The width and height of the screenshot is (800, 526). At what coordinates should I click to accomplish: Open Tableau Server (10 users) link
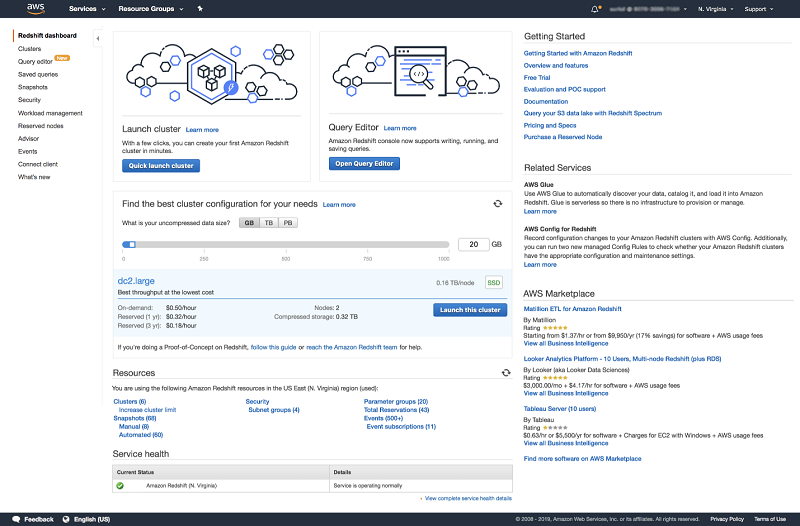click(x=560, y=409)
